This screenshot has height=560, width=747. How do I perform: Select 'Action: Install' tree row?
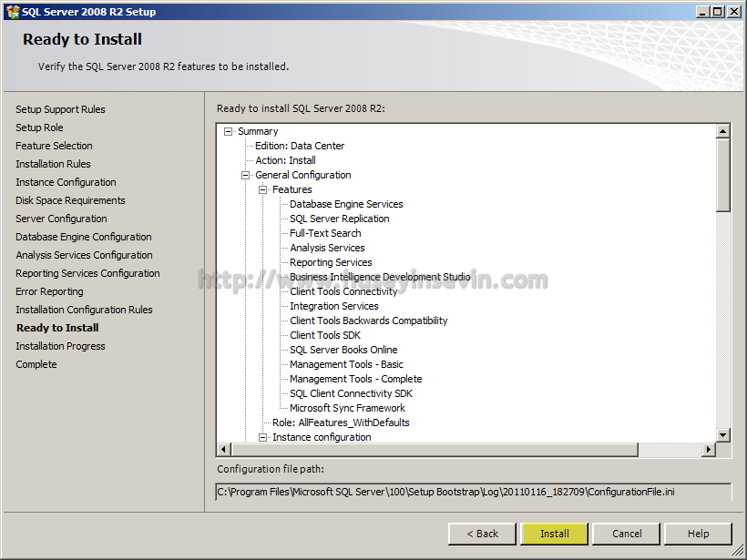(x=285, y=160)
